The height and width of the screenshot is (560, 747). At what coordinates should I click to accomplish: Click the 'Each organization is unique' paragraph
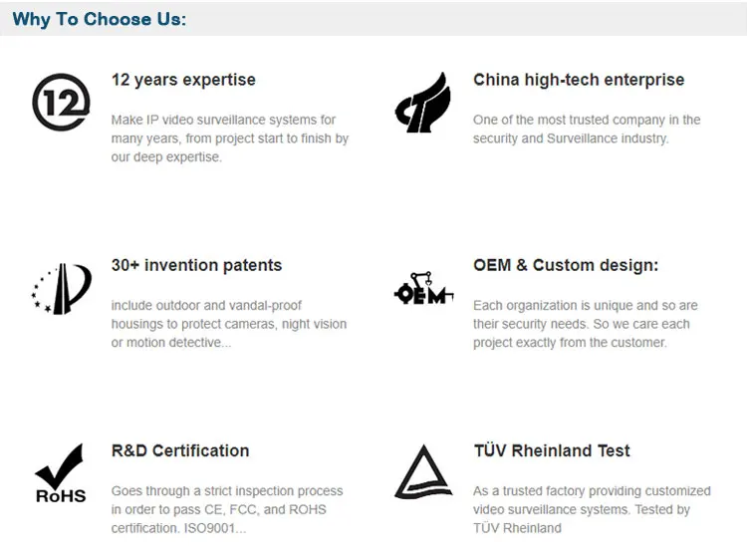click(585, 324)
